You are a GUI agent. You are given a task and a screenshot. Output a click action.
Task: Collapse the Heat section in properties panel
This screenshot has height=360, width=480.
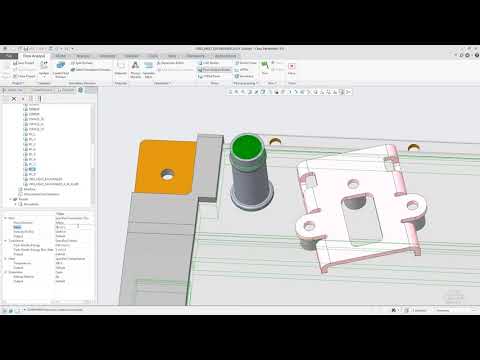[x=5, y=258]
